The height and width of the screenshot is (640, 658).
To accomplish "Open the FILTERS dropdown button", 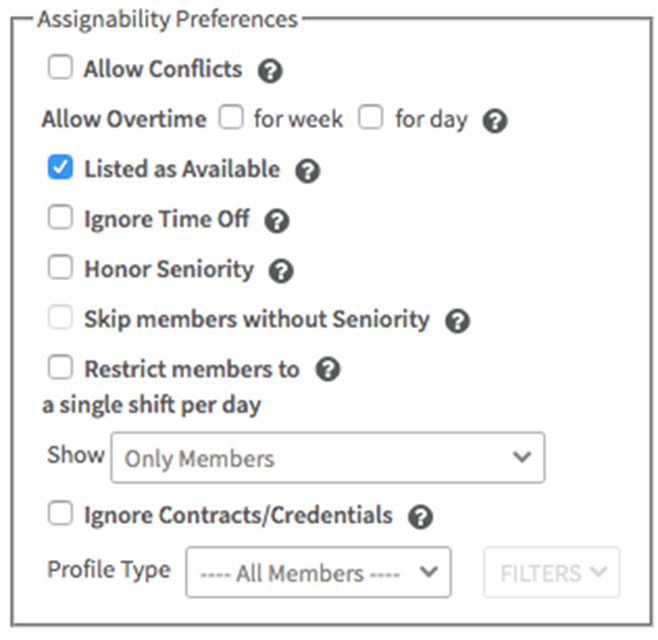I will [x=551, y=572].
